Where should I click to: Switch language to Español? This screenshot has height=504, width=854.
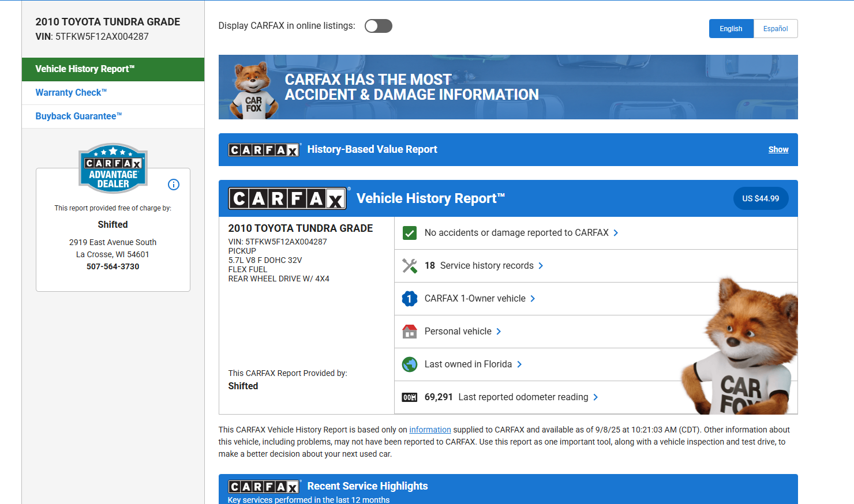(775, 29)
